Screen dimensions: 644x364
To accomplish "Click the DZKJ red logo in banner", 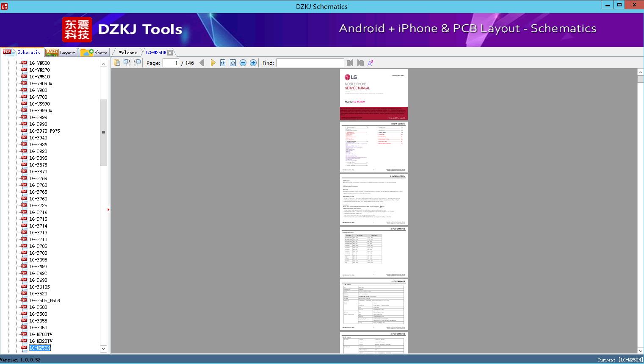I will point(77,30).
